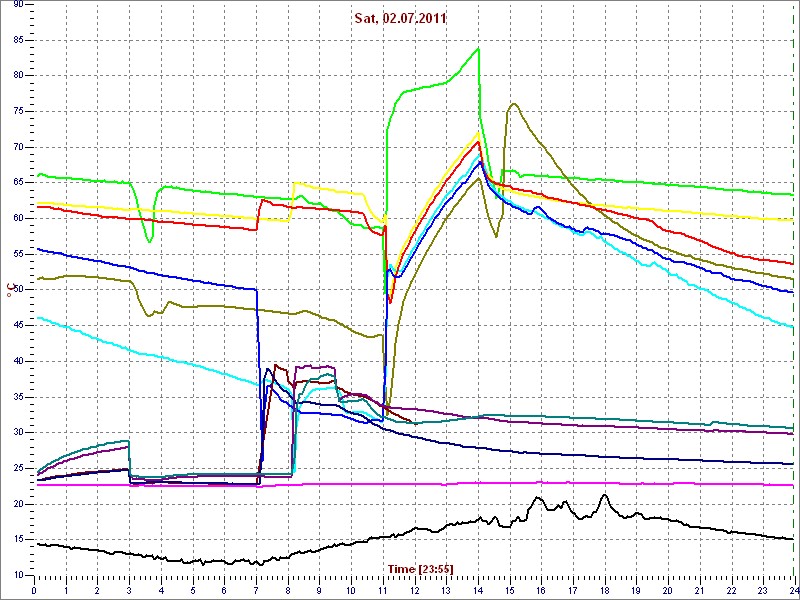Click hour 21 on the time axis

click(x=698, y=590)
